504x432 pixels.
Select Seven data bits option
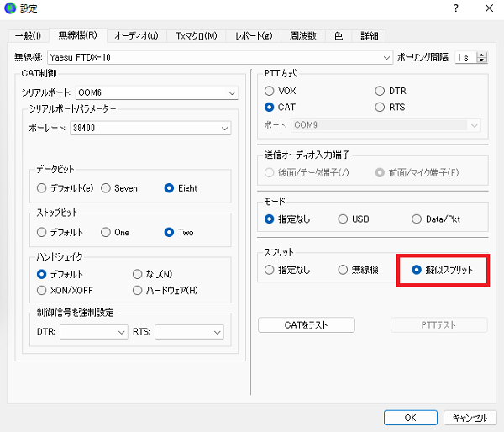tap(107, 188)
